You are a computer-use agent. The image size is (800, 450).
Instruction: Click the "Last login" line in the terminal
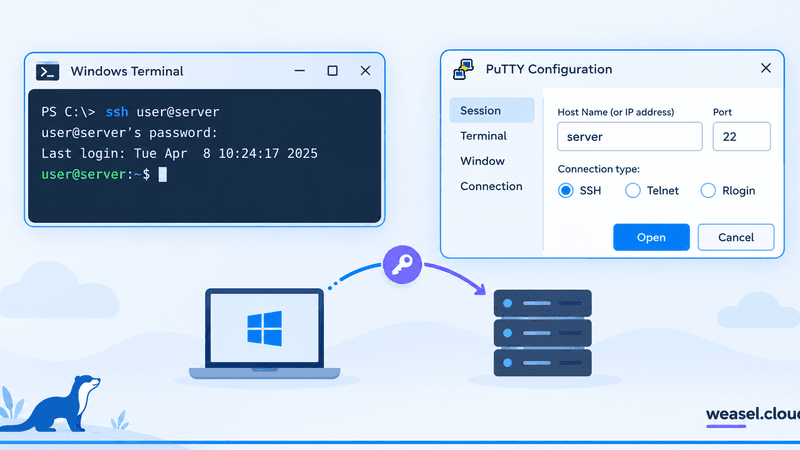coord(179,154)
